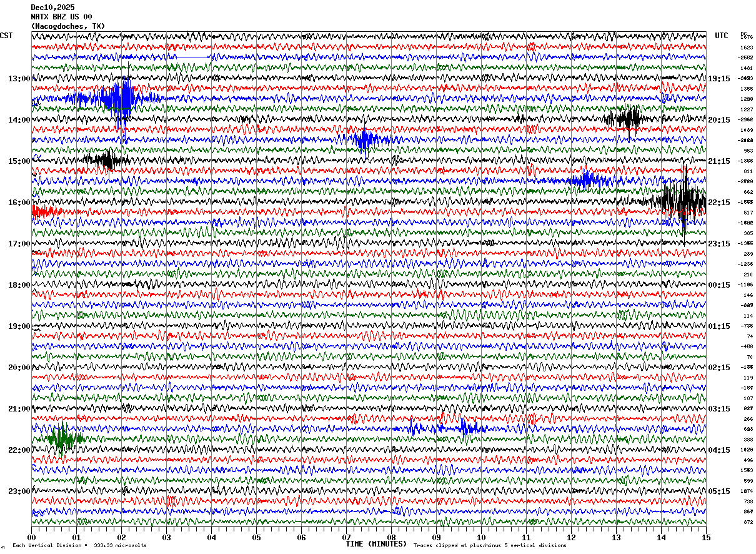
Task: Click the red burst at start of 16:00 row
Action: point(46,212)
